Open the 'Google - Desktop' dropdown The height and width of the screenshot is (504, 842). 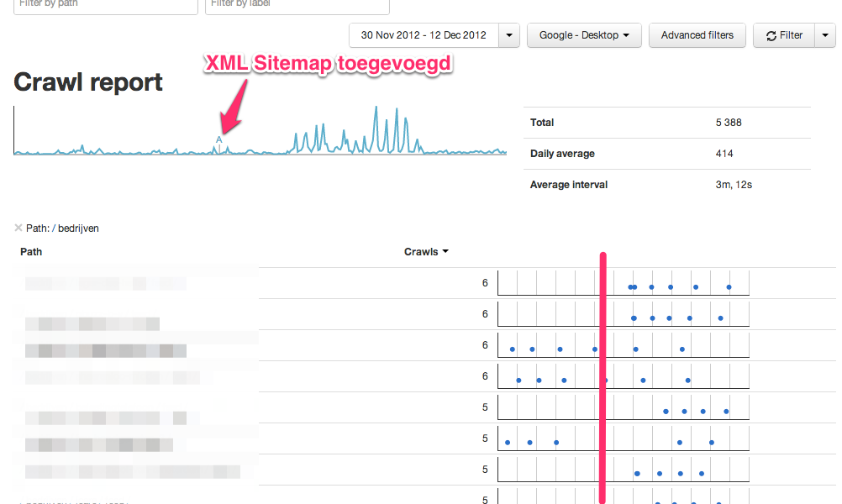click(x=584, y=35)
